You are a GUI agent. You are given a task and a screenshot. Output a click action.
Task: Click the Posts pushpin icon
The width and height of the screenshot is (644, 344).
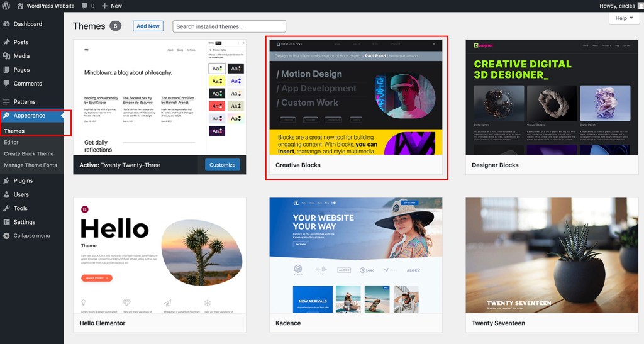6,42
